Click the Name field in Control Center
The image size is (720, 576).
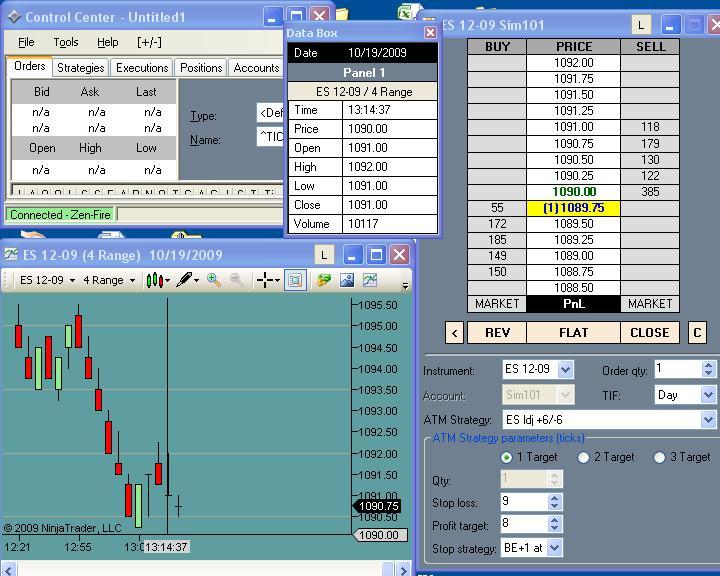click(270, 136)
